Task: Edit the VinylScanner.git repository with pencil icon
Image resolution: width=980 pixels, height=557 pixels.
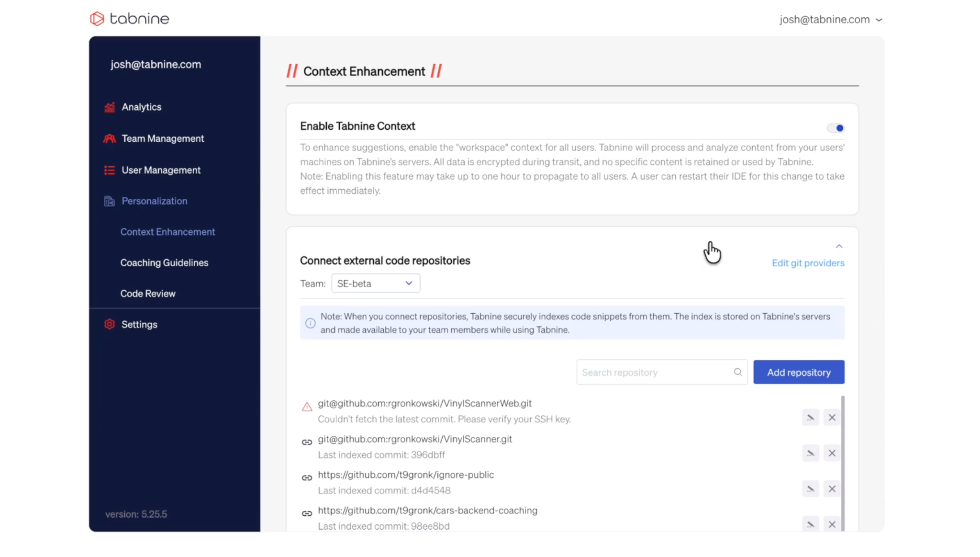Action: point(811,453)
